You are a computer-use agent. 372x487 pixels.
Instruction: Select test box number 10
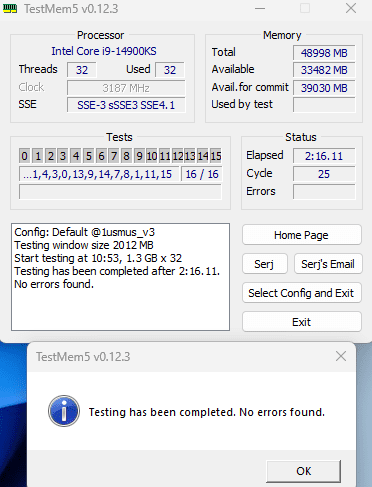152,156
